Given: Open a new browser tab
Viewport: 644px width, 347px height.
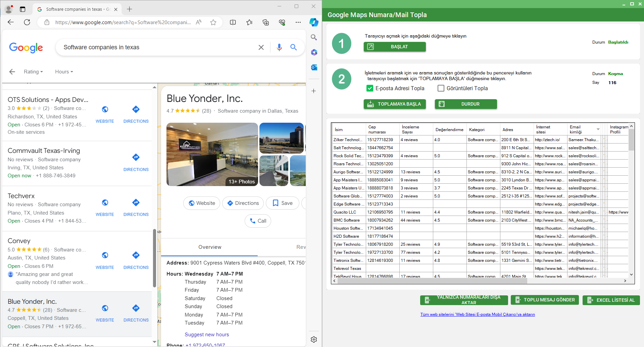Looking at the screenshot, I should tap(130, 9).
